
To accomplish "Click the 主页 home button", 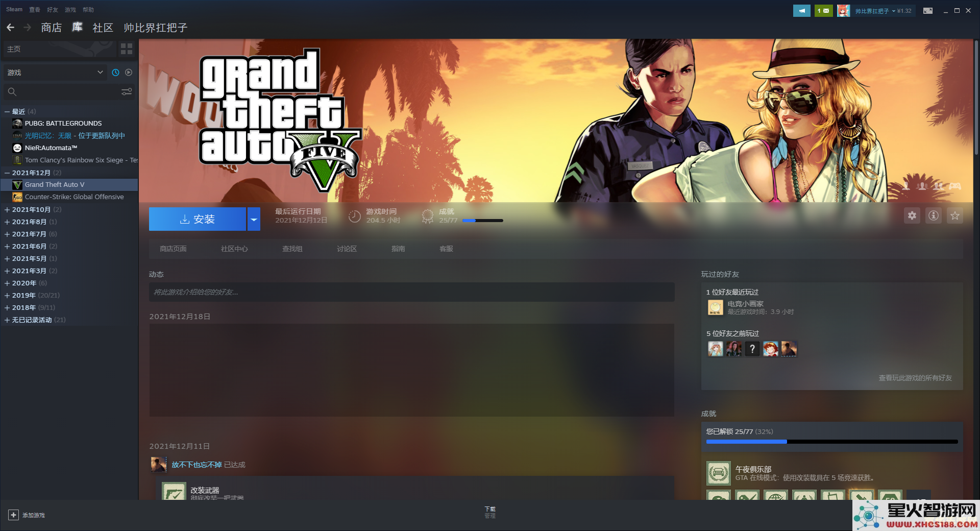I will (x=60, y=49).
